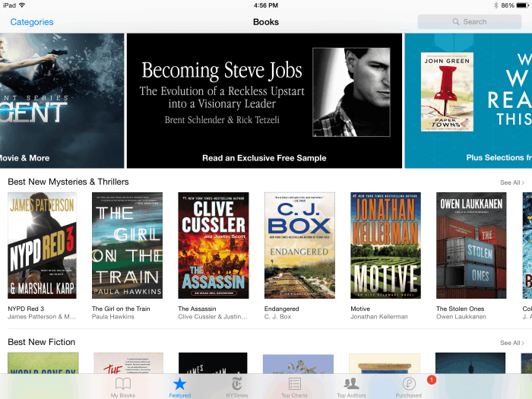Open second Best New Fiction cover
This screenshot has width=532, height=399.
128,363
